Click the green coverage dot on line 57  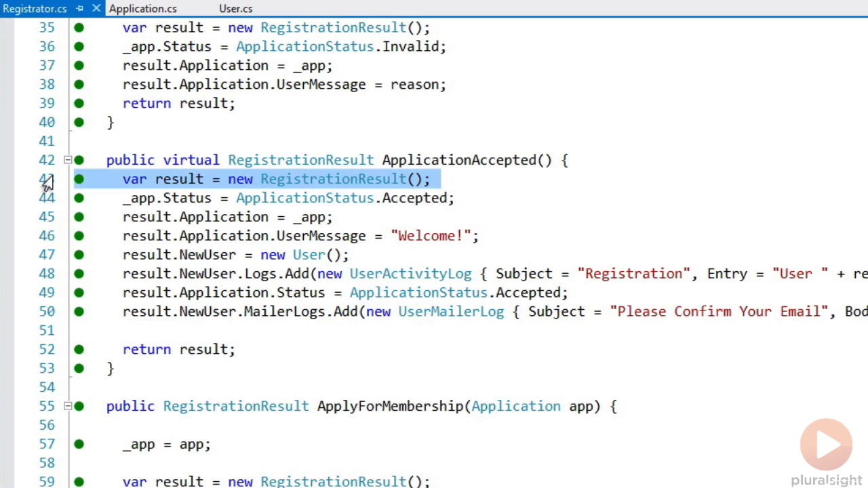point(79,444)
